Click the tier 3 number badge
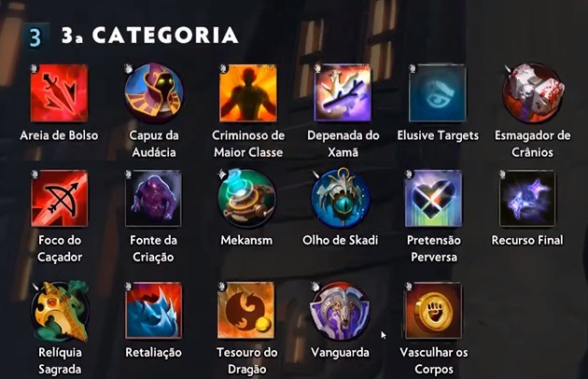The height and width of the screenshot is (379, 588). pyautogui.click(x=35, y=36)
